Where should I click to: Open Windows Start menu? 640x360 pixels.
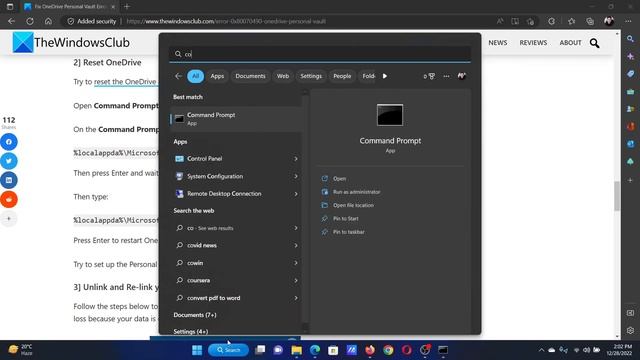click(x=197, y=350)
